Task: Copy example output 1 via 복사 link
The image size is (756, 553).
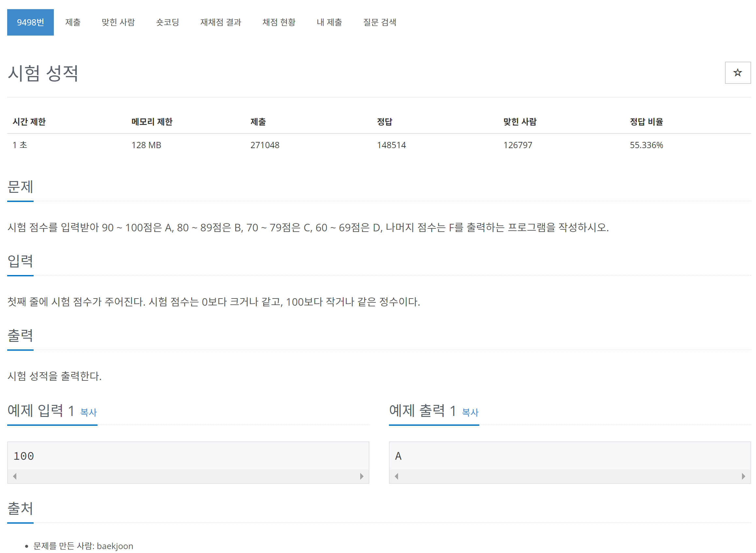Action: 470,412
